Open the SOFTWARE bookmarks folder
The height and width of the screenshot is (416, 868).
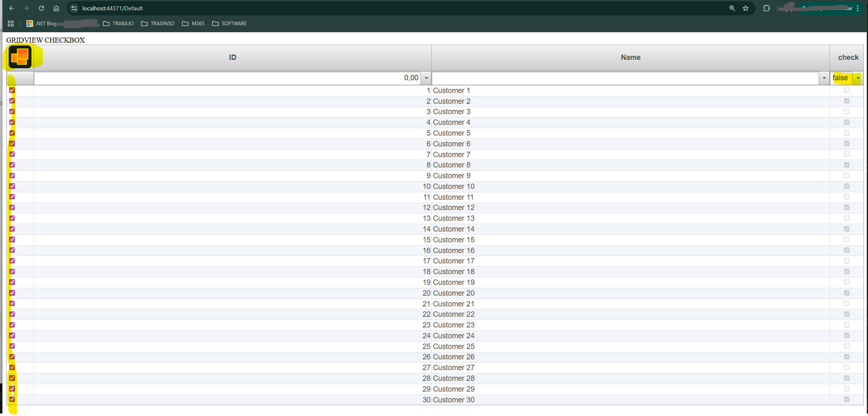point(230,24)
